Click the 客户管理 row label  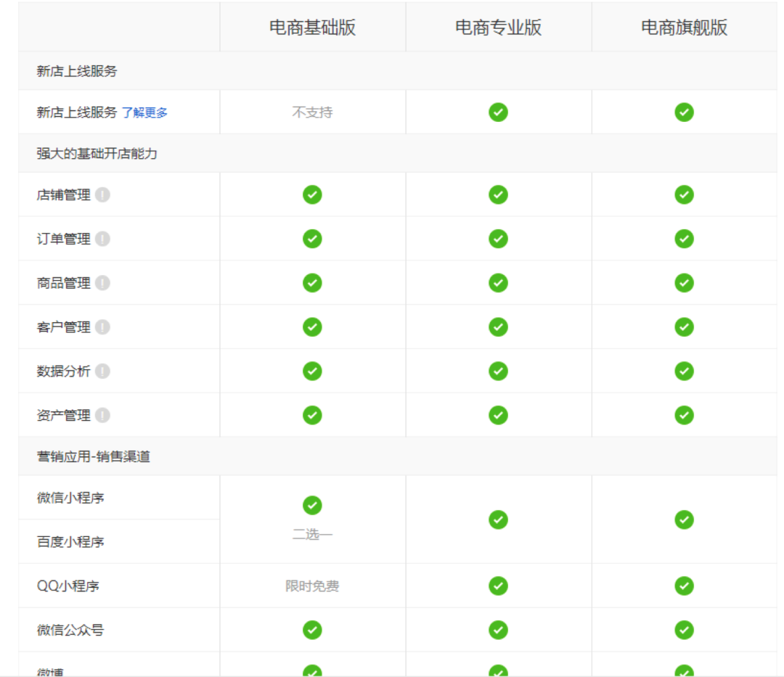point(63,327)
